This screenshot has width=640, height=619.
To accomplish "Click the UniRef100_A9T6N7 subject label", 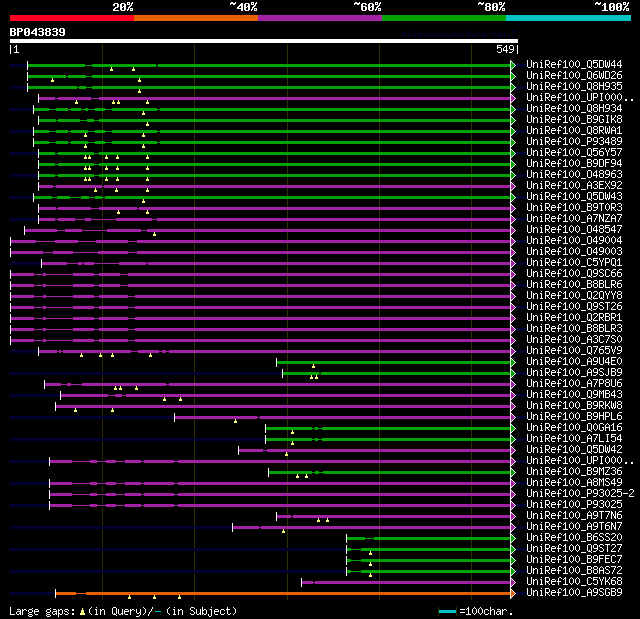I will tap(574, 527).
